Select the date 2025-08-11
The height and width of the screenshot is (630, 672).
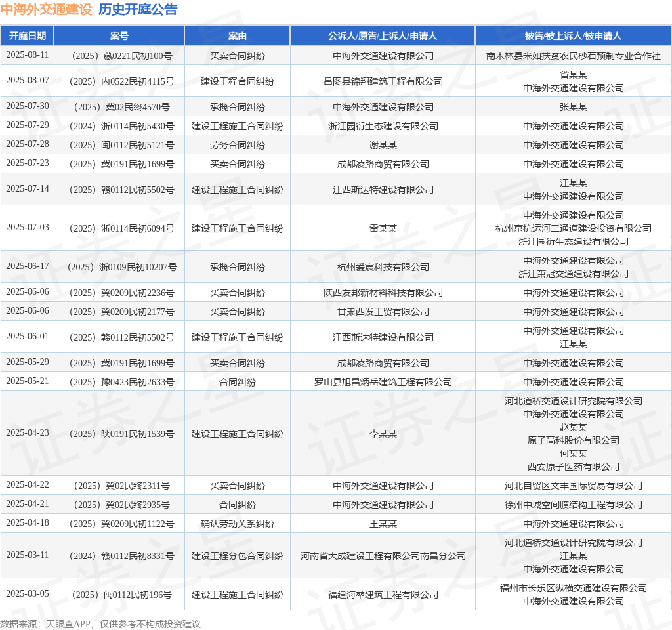[x=28, y=55]
